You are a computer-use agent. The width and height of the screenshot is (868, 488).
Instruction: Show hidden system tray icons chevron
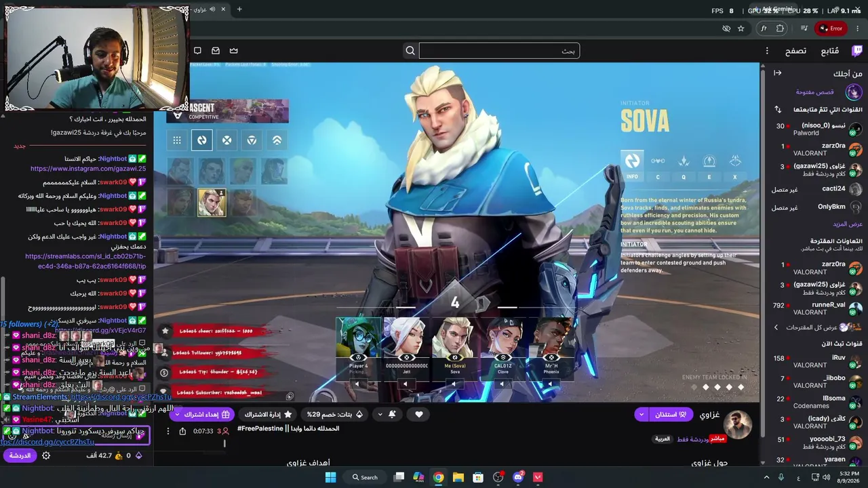pyautogui.click(x=767, y=477)
